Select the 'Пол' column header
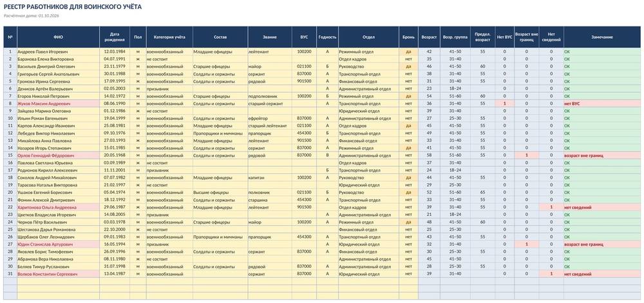The height and width of the screenshot is (303, 644). tap(138, 37)
